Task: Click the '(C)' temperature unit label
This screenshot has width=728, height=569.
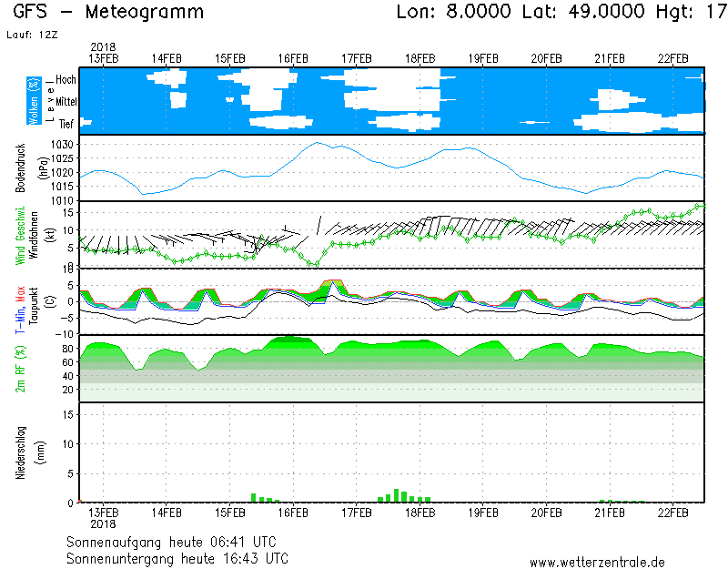Action: [51, 301]
